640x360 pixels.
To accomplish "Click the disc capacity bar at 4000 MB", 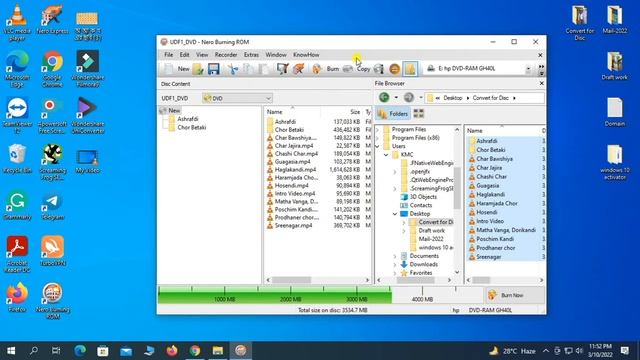I will [x=422, y=294].
